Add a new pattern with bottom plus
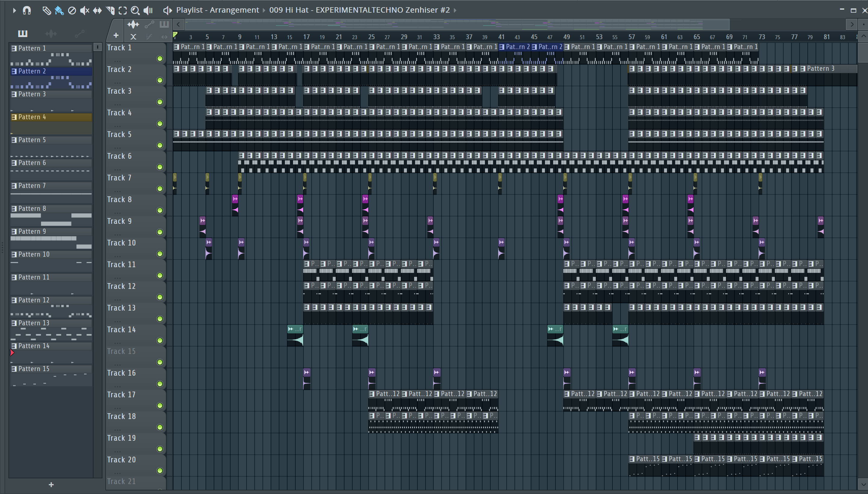This screenshot has width=868, height=494. 51,485
